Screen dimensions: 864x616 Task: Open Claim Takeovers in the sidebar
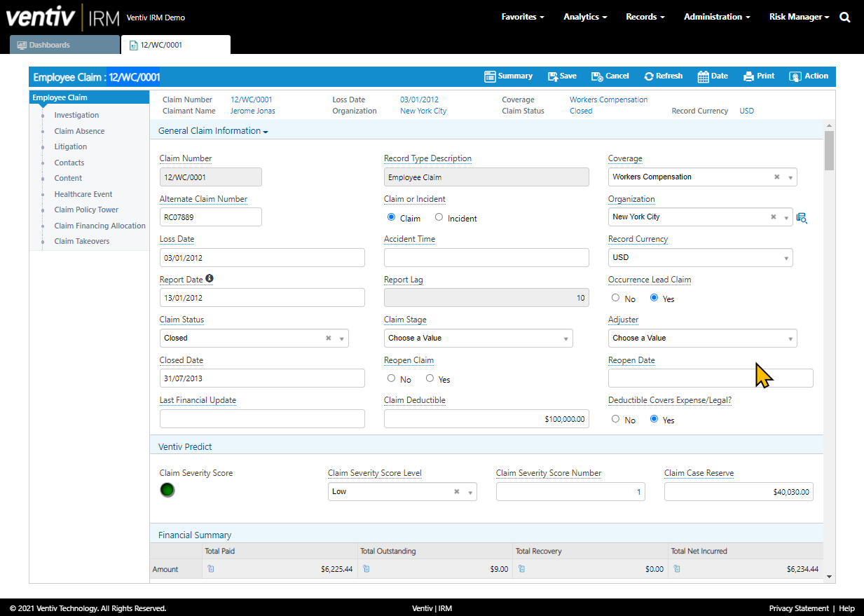click(x=82, y=242)
